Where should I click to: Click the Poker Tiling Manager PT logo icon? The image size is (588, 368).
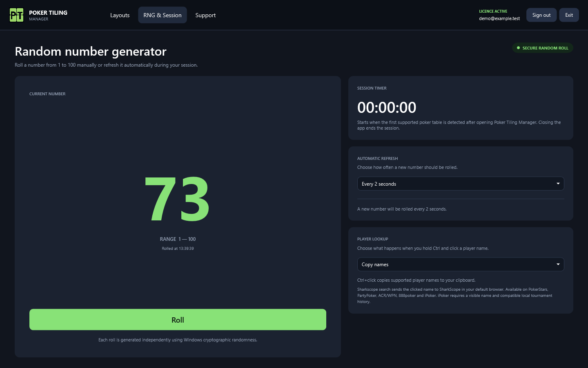point(16,15)
